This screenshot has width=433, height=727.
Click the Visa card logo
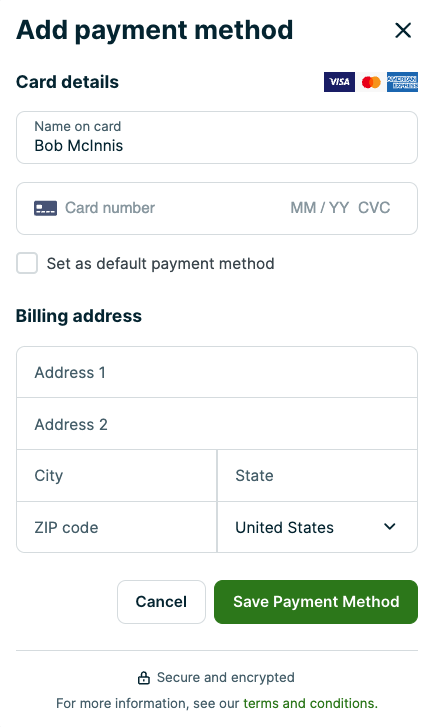pos(339,82)
